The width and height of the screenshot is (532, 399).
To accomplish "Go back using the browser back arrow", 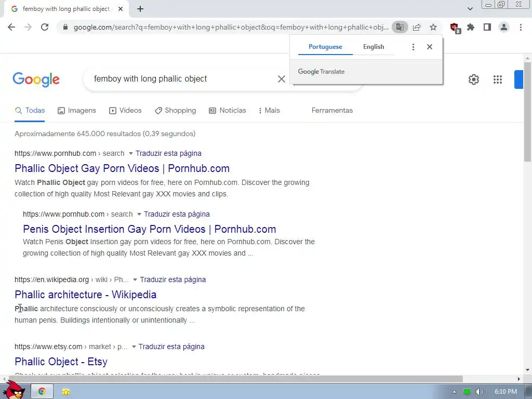I will coord(11,27).
